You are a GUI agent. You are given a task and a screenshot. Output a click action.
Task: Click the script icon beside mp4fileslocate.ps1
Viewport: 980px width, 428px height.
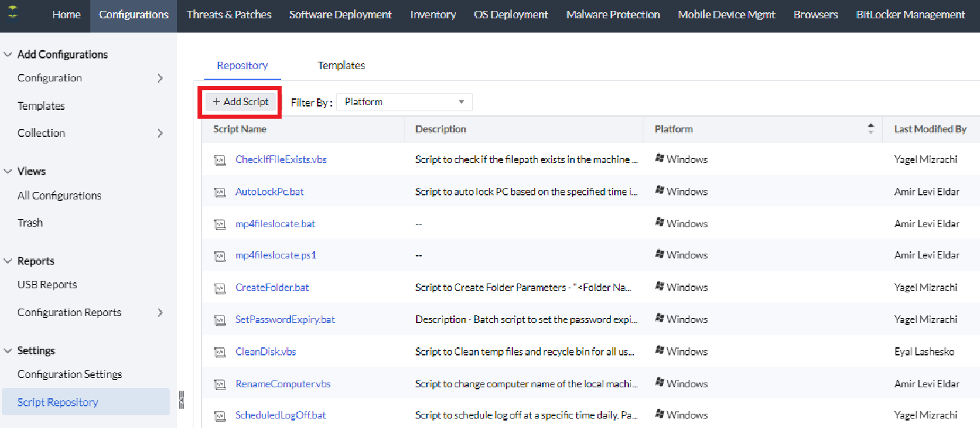219,256
